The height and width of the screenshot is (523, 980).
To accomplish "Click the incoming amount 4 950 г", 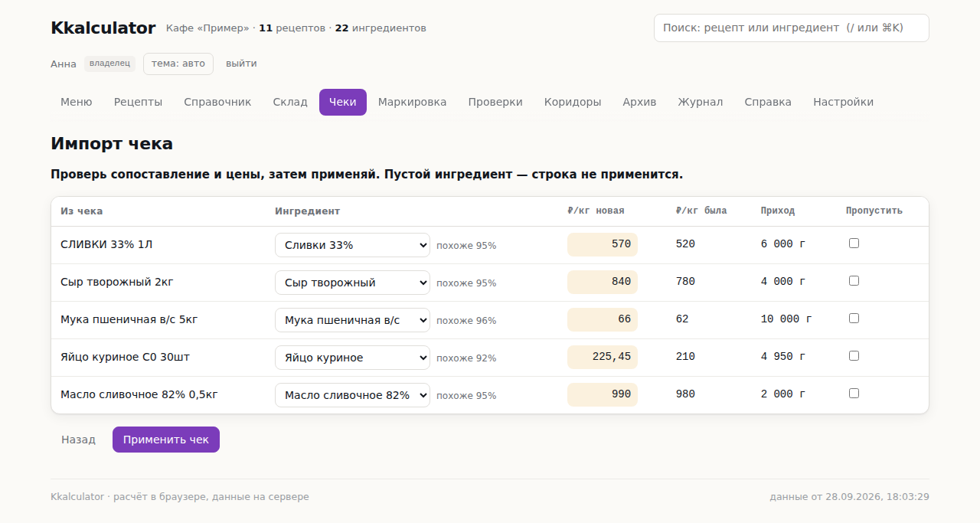I will pyautogui.click(x=783, y=357).
